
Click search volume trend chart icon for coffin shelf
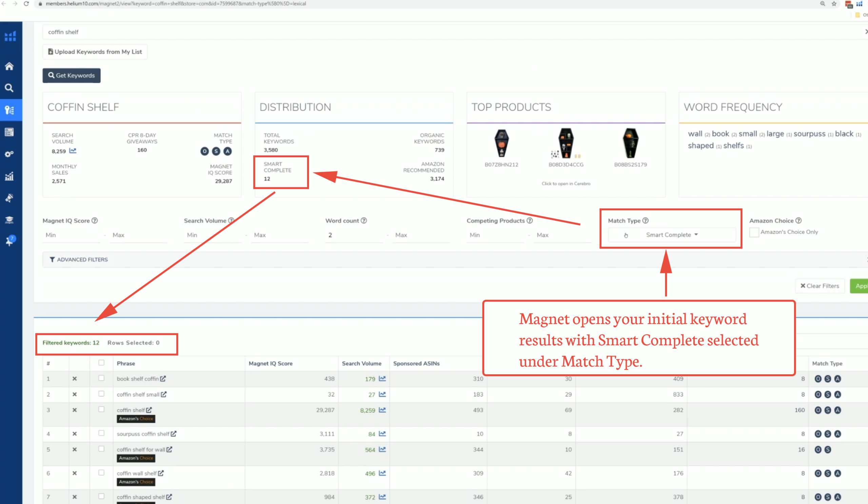(x=382, y=410)
